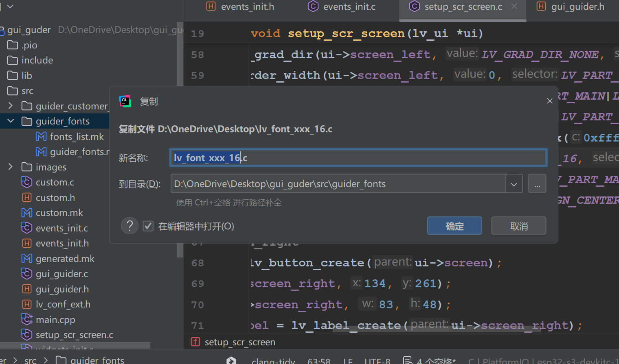Image resolution: width=619 pixels, height=364 pixels.
Task: Close the Copy dialog
Action: coord(550,101)
